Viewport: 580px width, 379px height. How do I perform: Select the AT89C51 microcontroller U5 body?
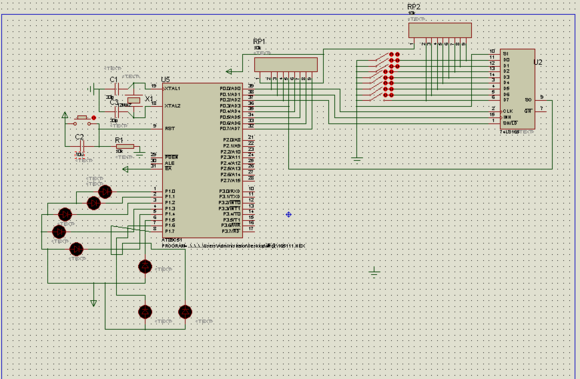point(202,160)
